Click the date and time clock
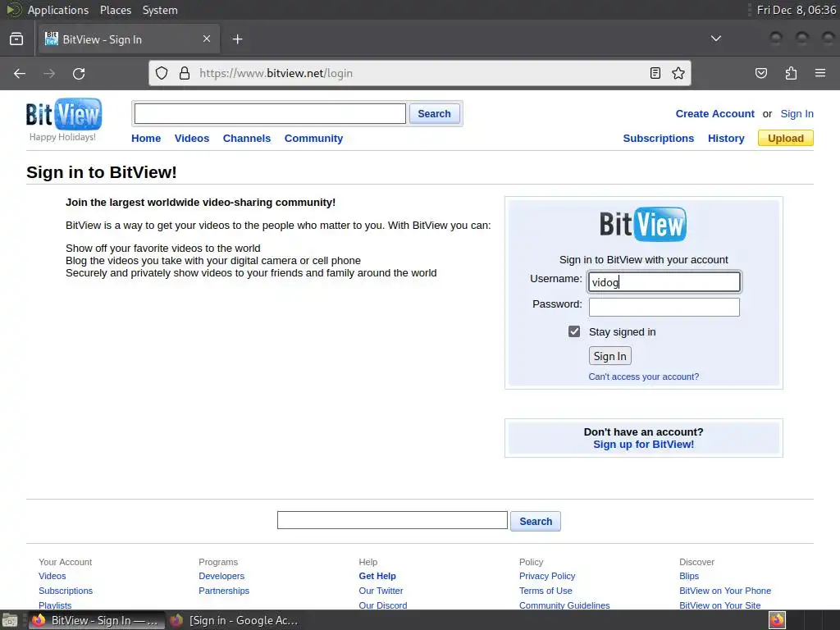This screenshot has height=630, width=840. click(x=796, y=10)
